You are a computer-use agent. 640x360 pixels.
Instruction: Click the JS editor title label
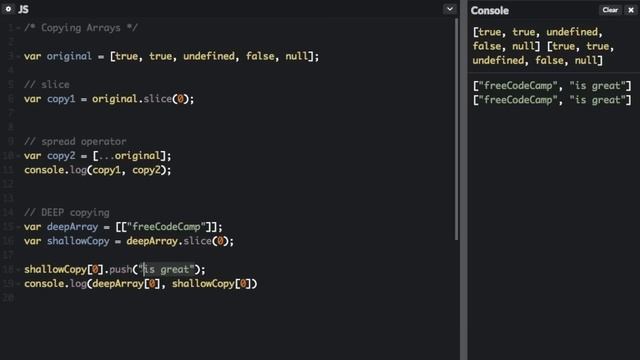[x=23, y=9]
